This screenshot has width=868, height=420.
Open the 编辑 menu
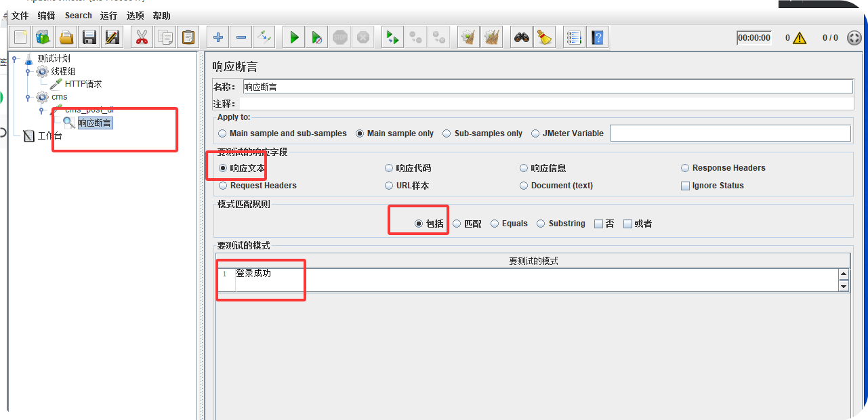pyautogui.click(x=47, y=16)
